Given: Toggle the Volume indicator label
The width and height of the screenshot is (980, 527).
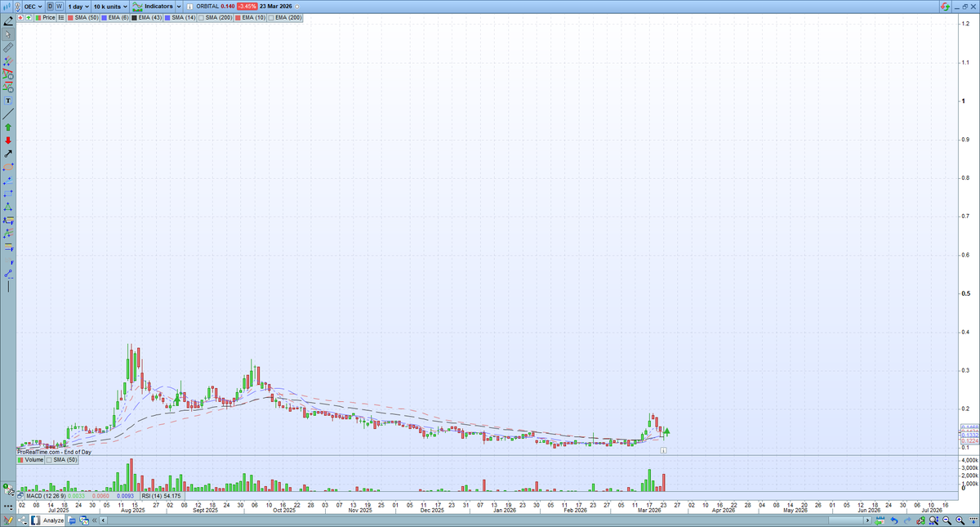Looking at the screenshot, I should coord(30,460).
